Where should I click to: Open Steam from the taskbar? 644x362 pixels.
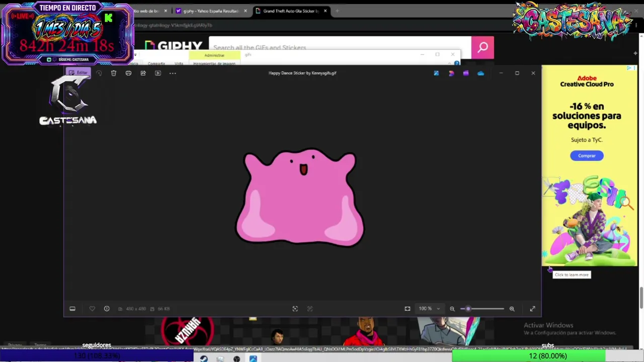click(204, 358)
